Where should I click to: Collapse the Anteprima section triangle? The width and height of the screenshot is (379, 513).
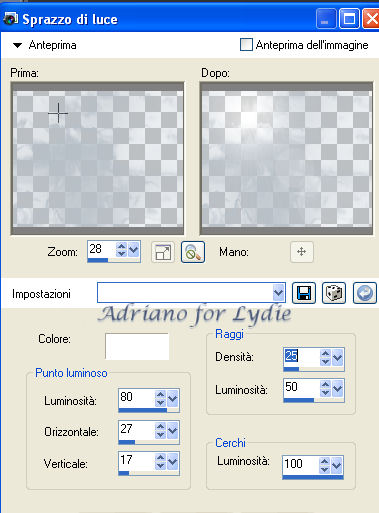pyautogui.click(x=17, y=45)
